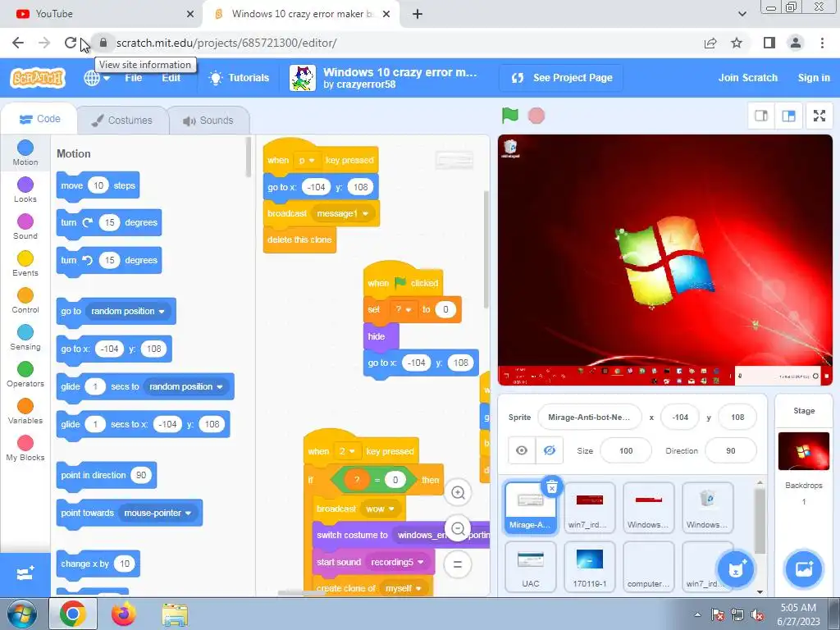Open the Edit menu
Viewport: 840px width, 630px height.
coord(171,78)
